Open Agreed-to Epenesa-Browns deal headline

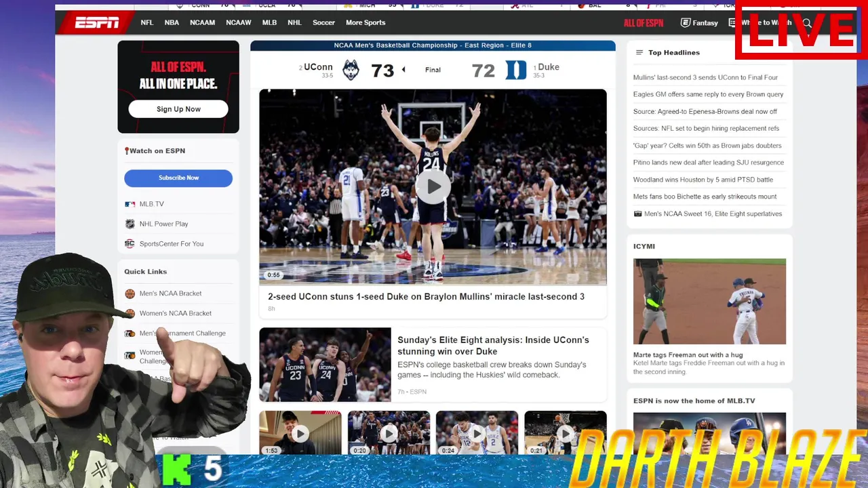pyautogui.click(x=705, y=111)
